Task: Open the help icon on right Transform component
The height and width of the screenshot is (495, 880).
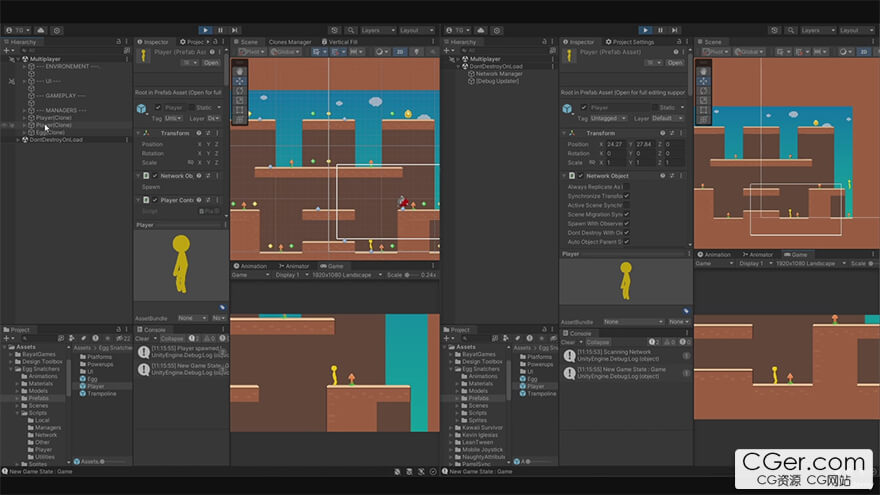Action: [x=663, y=133]
